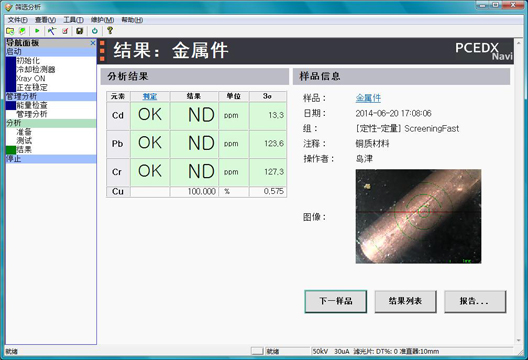Click the 下一样品 button
This screenshot has height=360, width=528.
pyautogui.click(x=336, y=301)
